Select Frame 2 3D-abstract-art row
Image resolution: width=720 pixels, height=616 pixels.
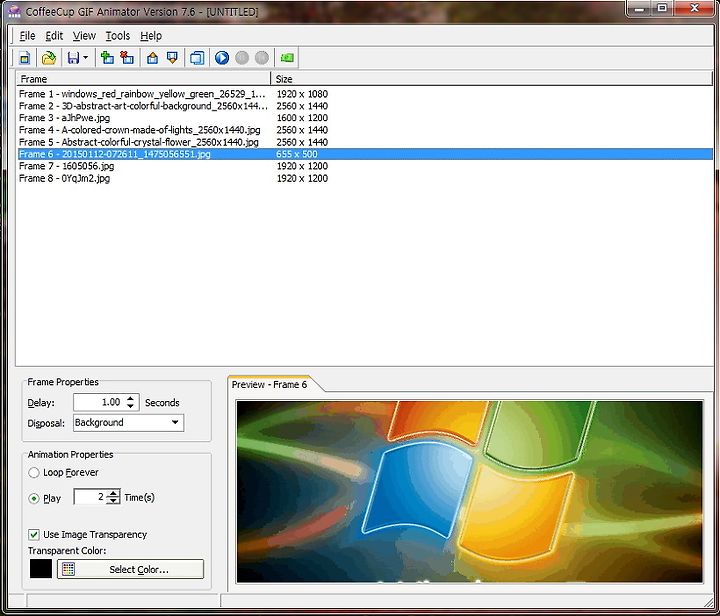point(365,106)
